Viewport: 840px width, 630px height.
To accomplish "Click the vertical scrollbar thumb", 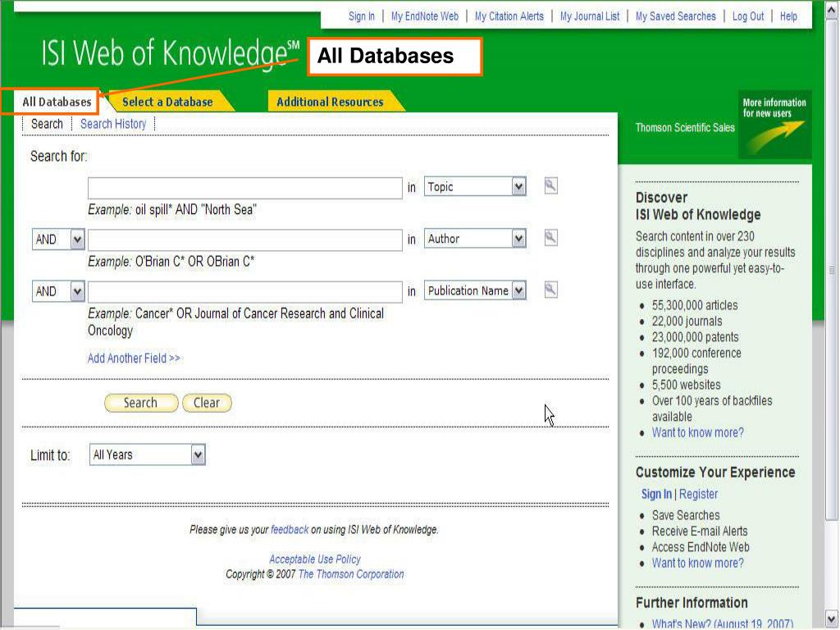I will pyautogui.click(x=832, y=269).
